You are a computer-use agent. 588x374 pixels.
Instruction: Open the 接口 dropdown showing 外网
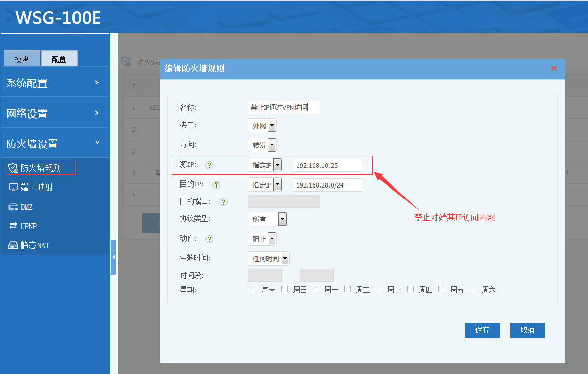262,126
